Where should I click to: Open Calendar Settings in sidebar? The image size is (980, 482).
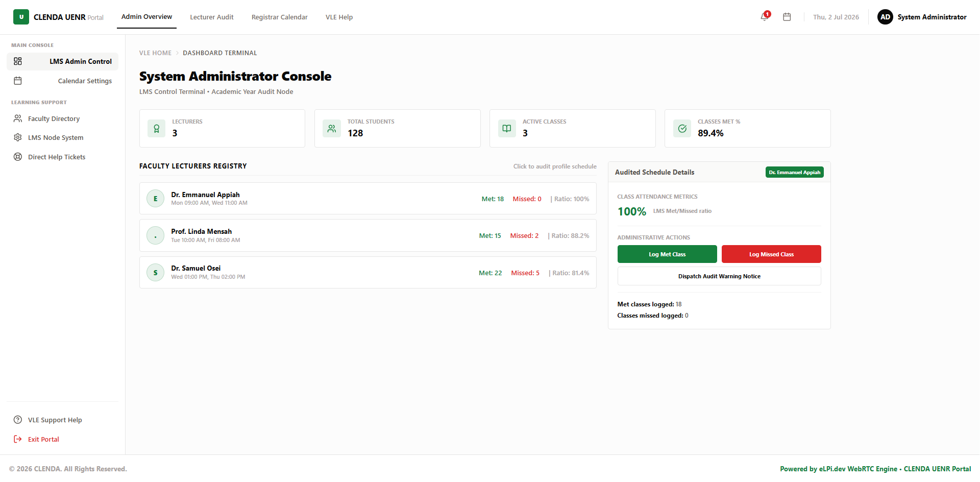tap(62, 81)
